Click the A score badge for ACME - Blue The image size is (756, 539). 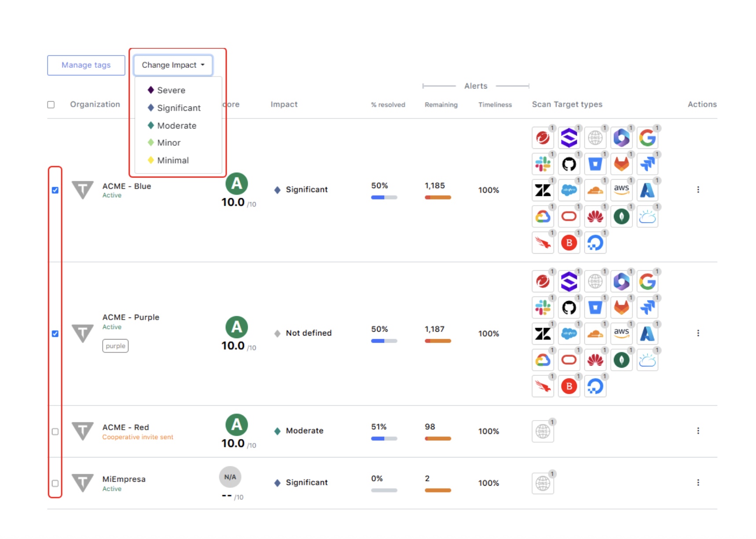(x=237, y=183)
